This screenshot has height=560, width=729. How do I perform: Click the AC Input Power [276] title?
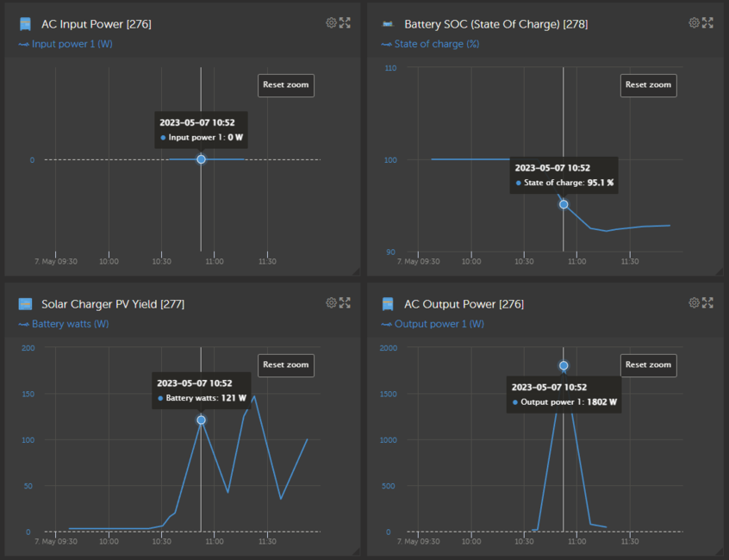[x=97, y=24]
